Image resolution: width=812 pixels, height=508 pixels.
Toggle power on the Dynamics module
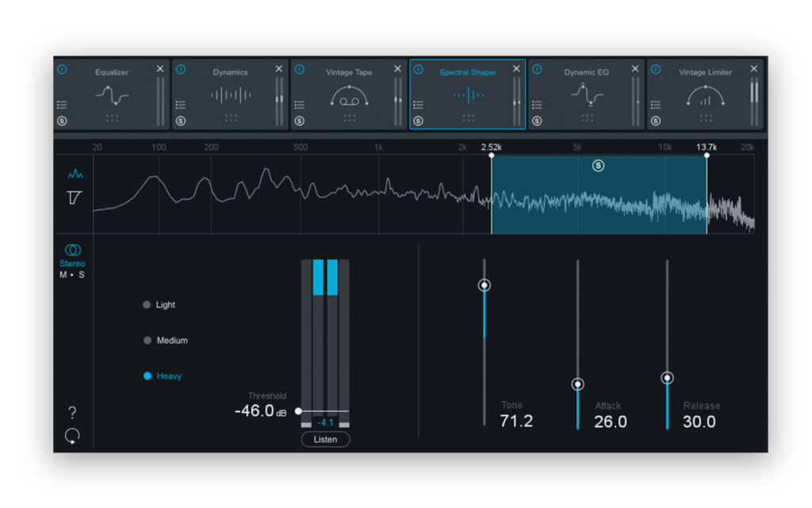pos(181,69)
